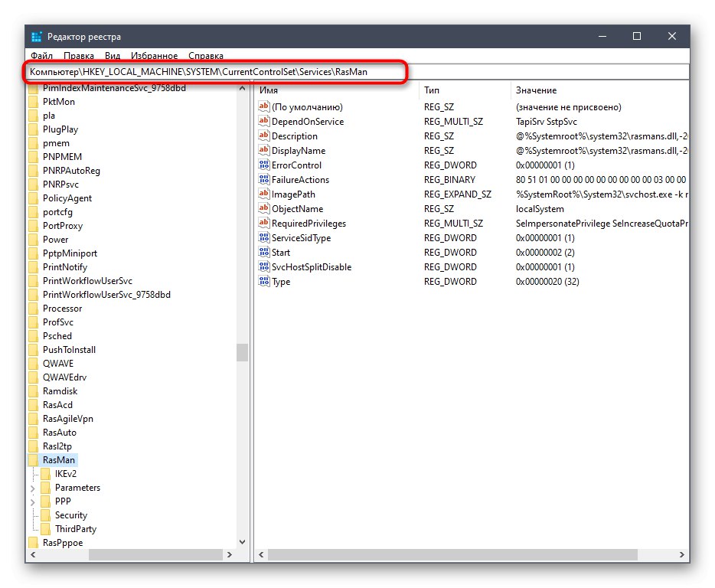Select the PptpMiniport key

70,253
